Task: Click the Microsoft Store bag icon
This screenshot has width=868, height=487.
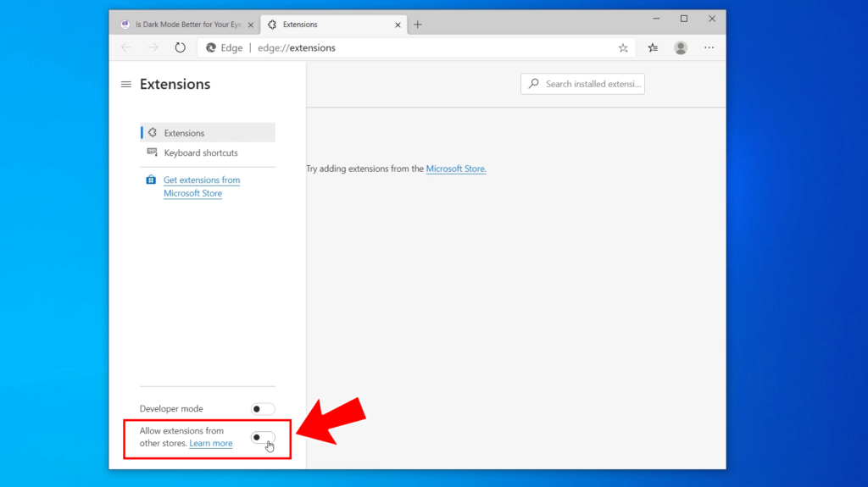Action: click(x=151, y=180)
